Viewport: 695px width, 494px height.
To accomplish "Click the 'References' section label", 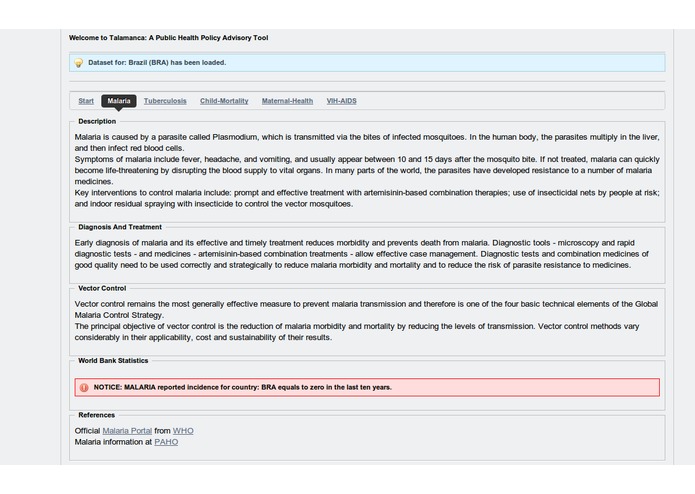I will pos(97,415).
